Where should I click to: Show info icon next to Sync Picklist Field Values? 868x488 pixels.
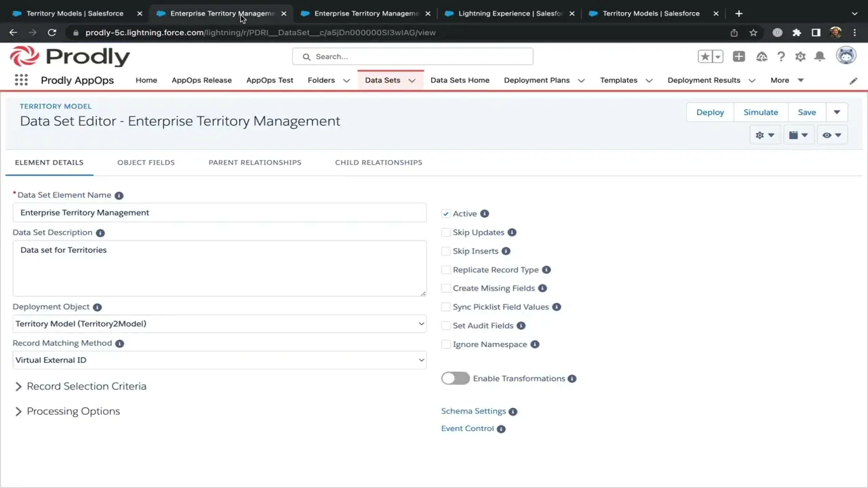[557, 307]
